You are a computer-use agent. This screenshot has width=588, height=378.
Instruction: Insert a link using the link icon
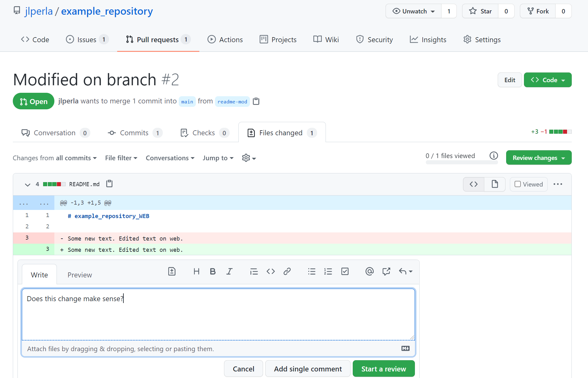point(287,271)
